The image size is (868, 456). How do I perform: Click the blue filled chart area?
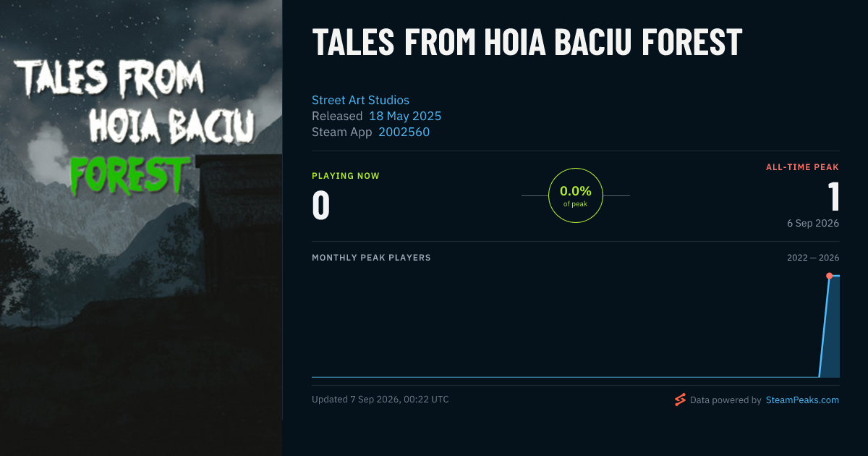(832, 329)
